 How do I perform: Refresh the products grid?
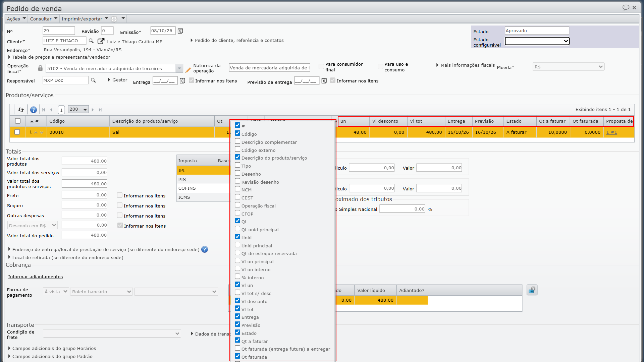coord(21,110)
